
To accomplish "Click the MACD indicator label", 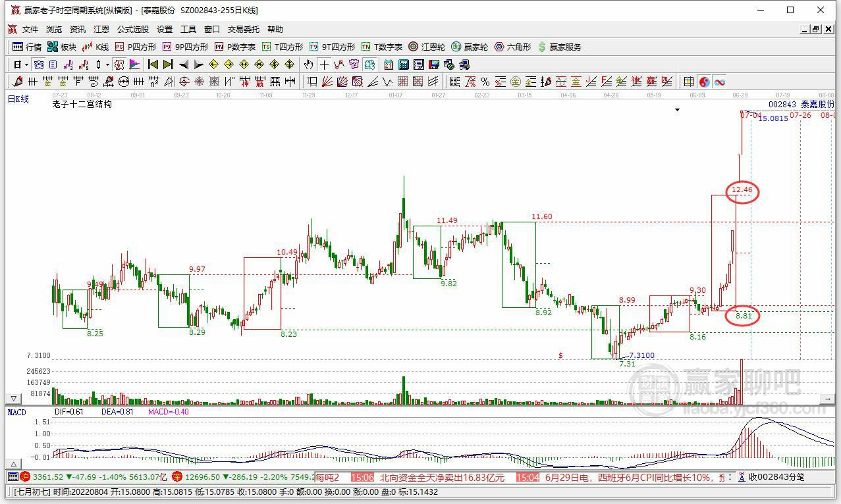I will pyautogui.click(x=16, y=412).
